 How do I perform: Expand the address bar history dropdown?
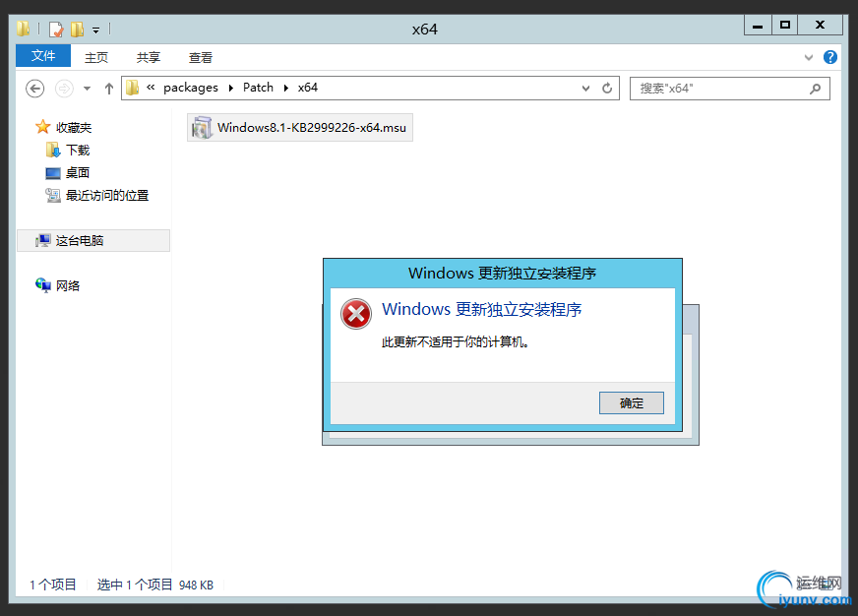click(x=586, y=89)
